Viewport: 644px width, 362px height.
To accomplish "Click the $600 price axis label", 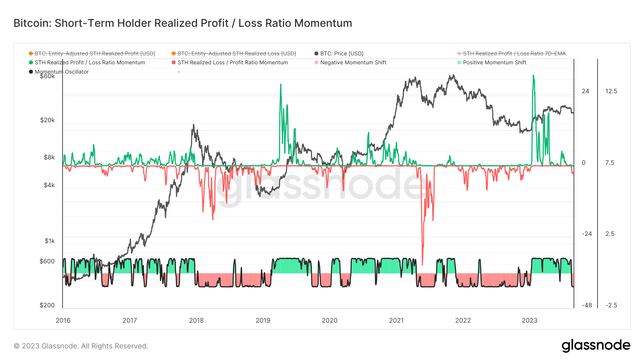I will click(x=47, y=261).
